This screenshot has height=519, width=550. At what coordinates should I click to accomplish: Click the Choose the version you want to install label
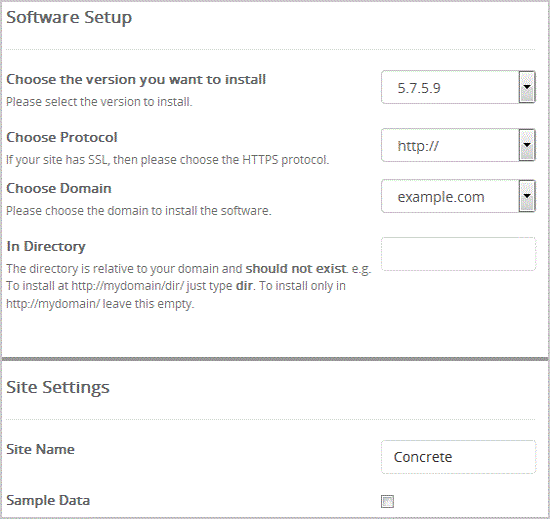[x=136, y=80]
